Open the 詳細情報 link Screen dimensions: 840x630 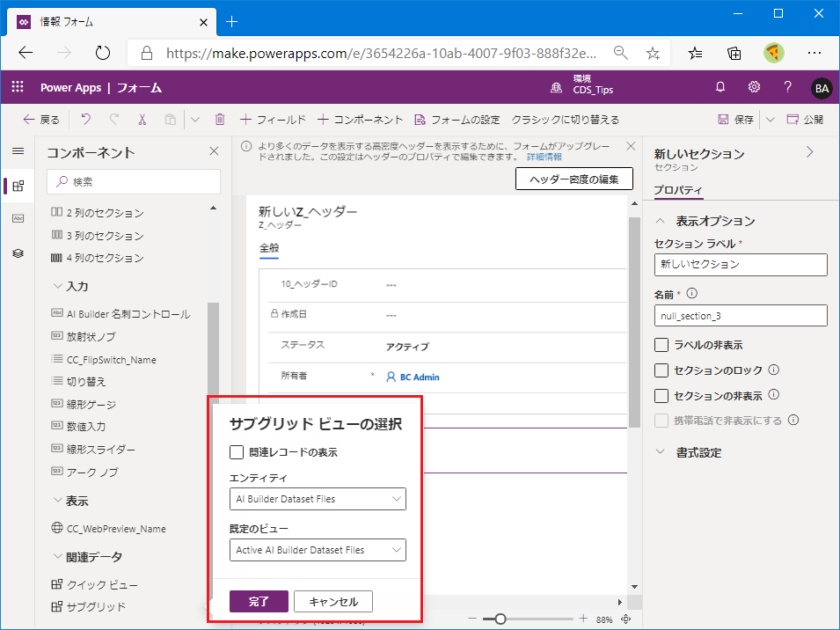coord(544,157)
